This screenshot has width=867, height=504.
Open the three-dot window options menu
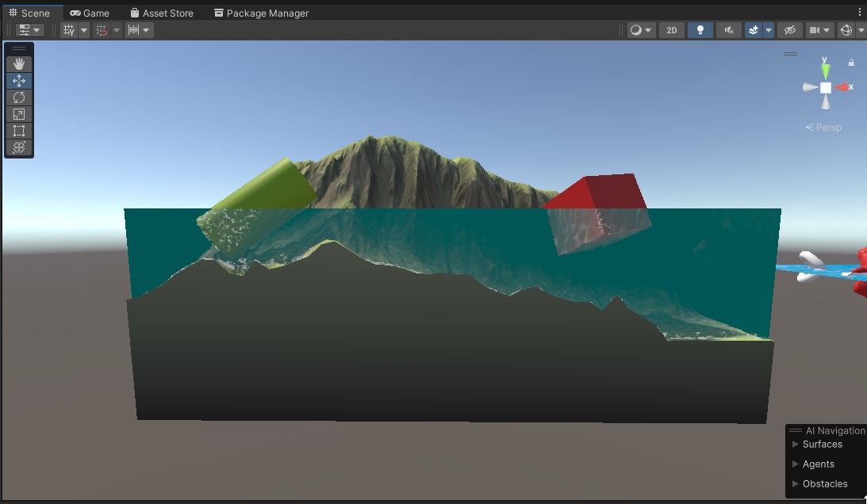point(860,12)
